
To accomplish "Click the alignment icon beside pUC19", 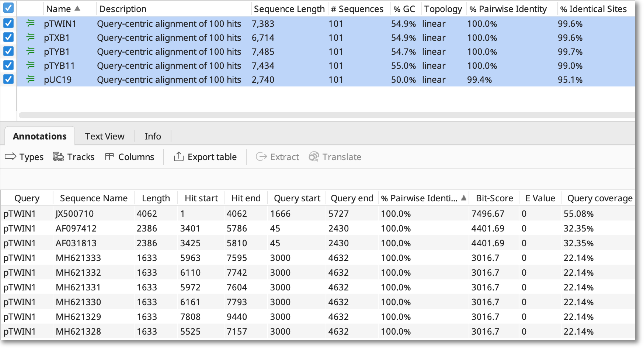I will tap(31, 79).
